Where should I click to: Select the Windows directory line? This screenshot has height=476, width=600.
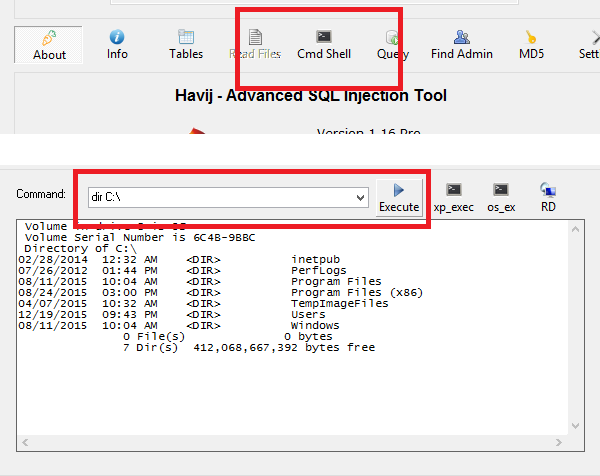179,326
